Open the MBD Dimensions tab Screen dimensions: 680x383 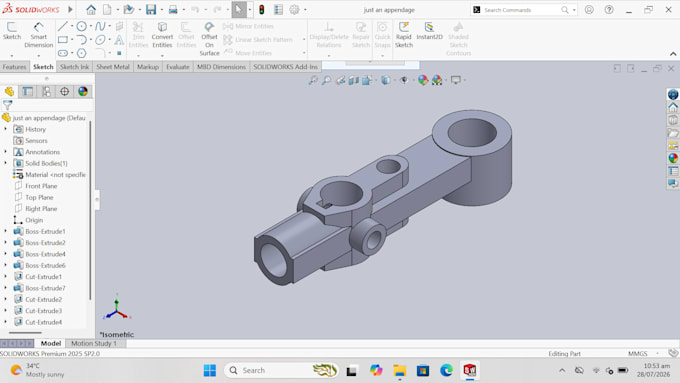pyautogui.click(x=221, y=67)
